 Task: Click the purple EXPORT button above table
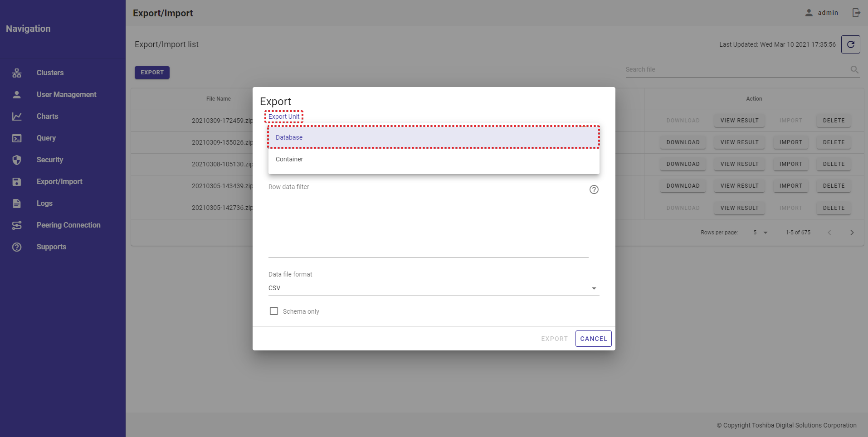click(x=152, y=73)
